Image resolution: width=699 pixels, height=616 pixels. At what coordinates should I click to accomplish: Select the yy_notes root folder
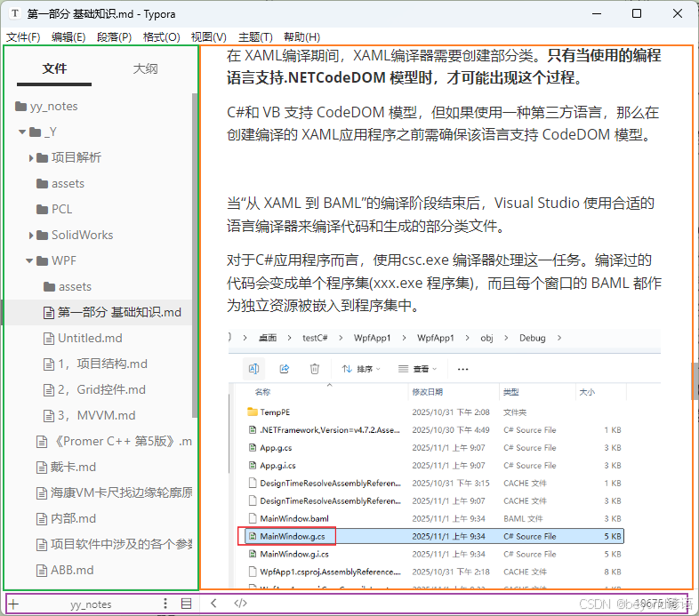pos(46,106)
